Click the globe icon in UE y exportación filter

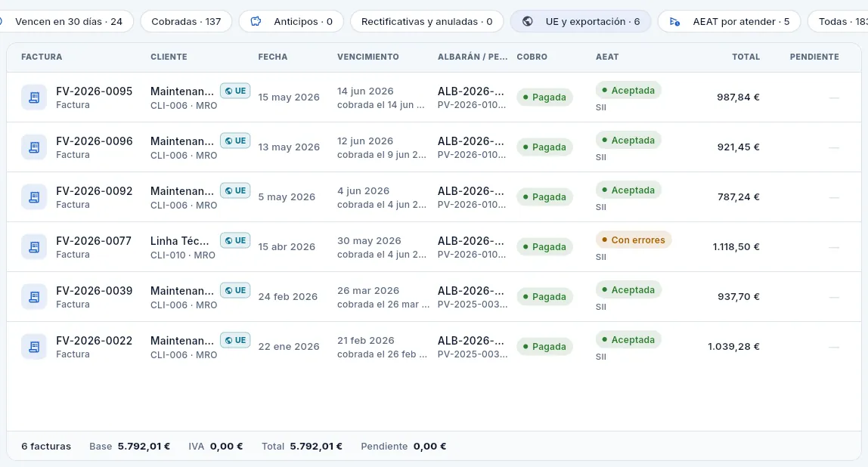click(528, 22)
